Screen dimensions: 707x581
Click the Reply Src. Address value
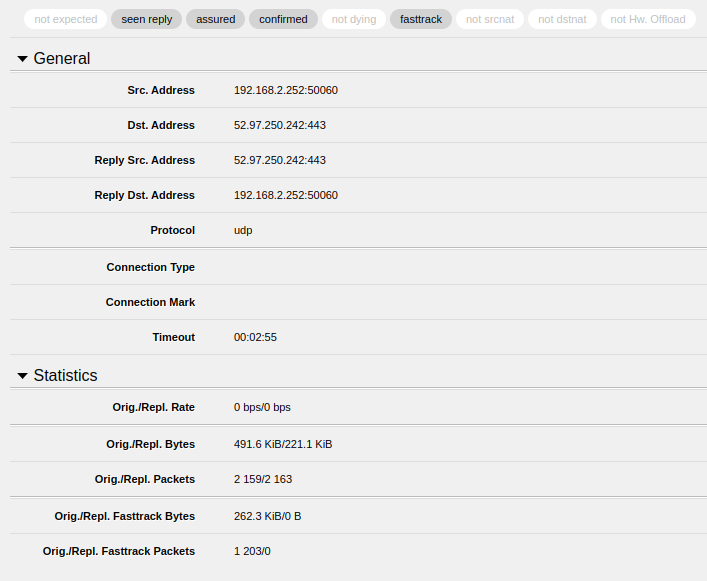[x=280, y=160]
